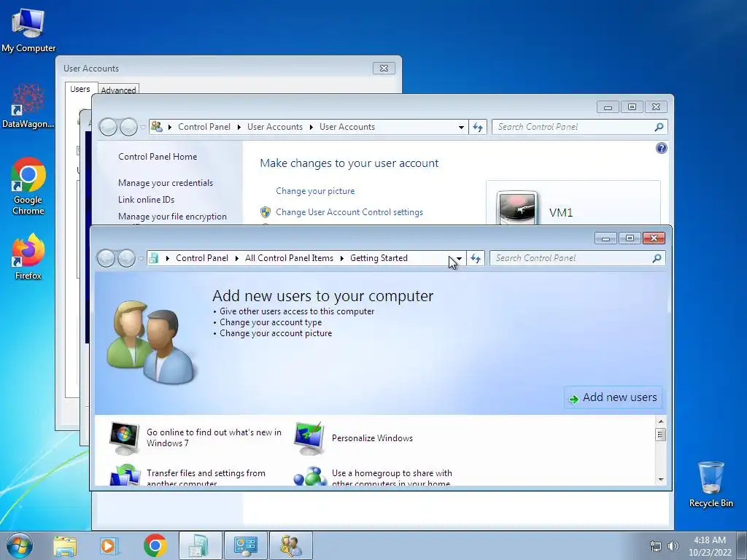Click the Help icon in User Accounts window
Screen dimensions: 747x560
pyautogui.click(x=661, y=148)
